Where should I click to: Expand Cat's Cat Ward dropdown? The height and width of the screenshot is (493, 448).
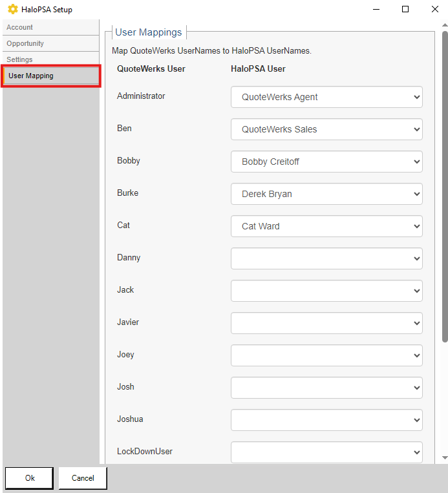point(326,226)
